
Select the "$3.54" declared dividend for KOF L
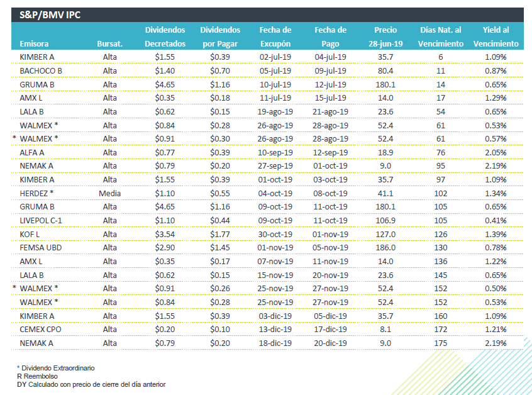(x=165, y=234)
